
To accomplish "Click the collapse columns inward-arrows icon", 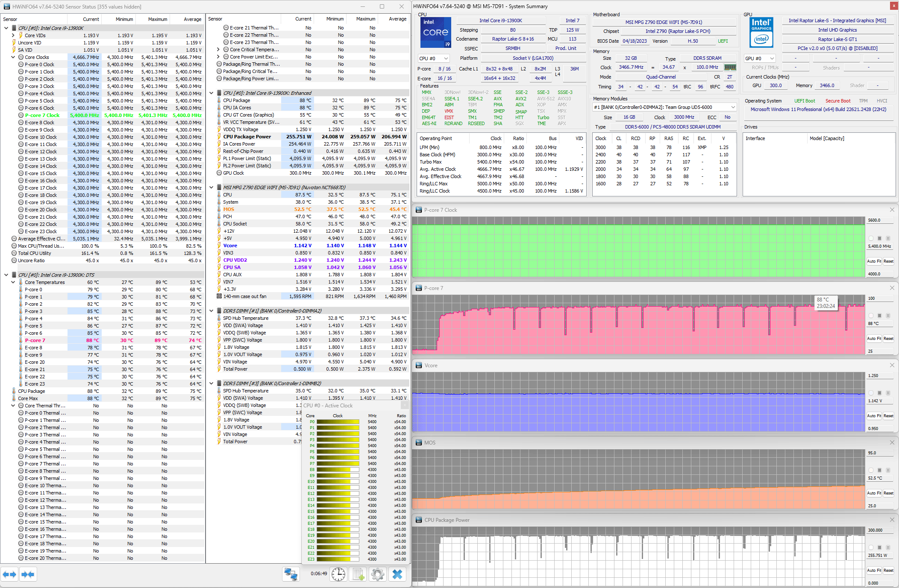I will point(28,574).
